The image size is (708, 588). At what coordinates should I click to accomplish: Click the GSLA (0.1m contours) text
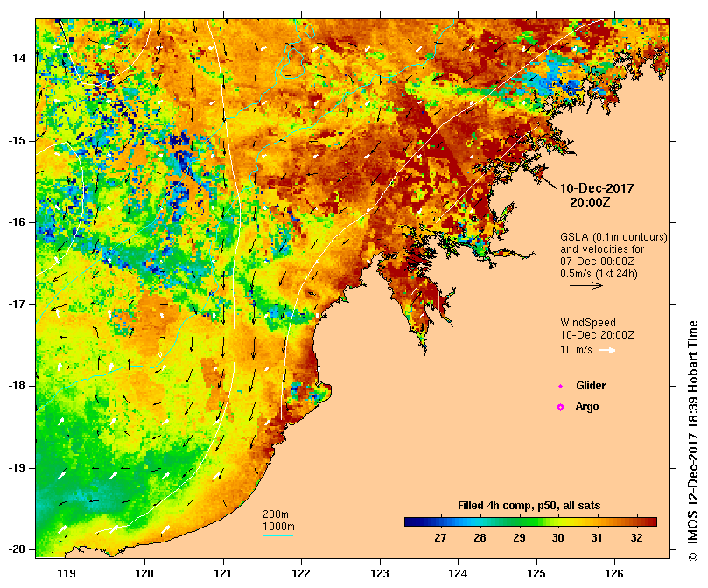(x=613, y=237)
